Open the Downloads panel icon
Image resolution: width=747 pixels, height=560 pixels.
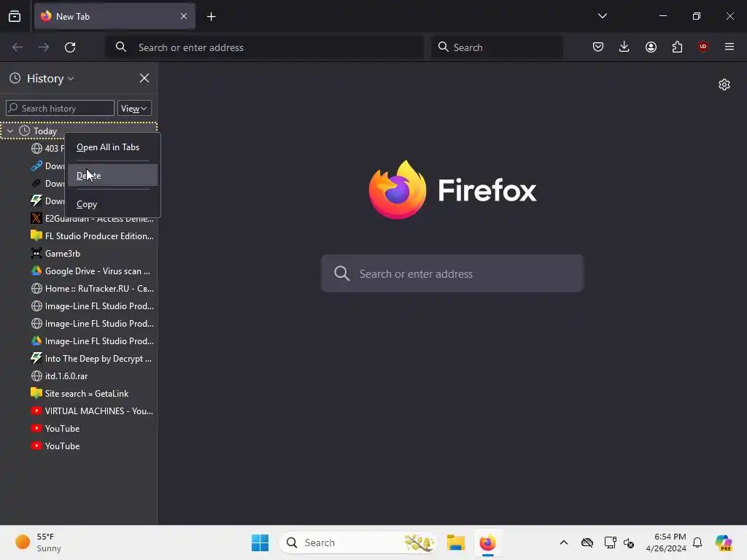624,47
